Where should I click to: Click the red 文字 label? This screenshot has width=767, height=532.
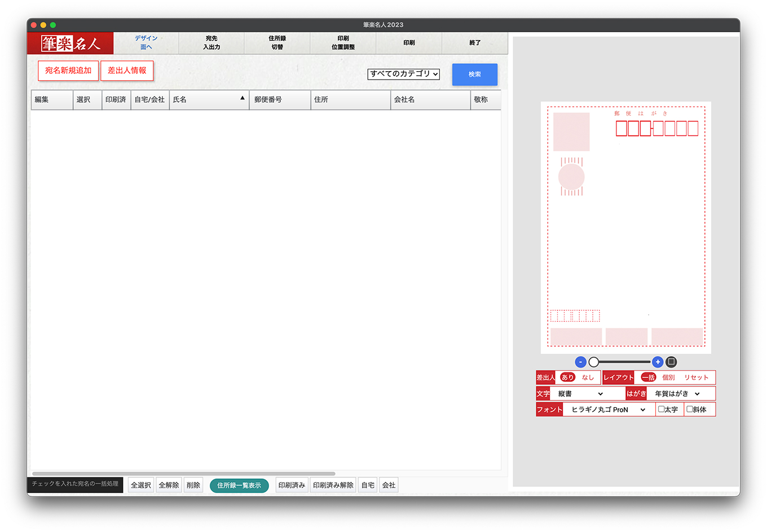pyautogui.click(x=543, y=394)
